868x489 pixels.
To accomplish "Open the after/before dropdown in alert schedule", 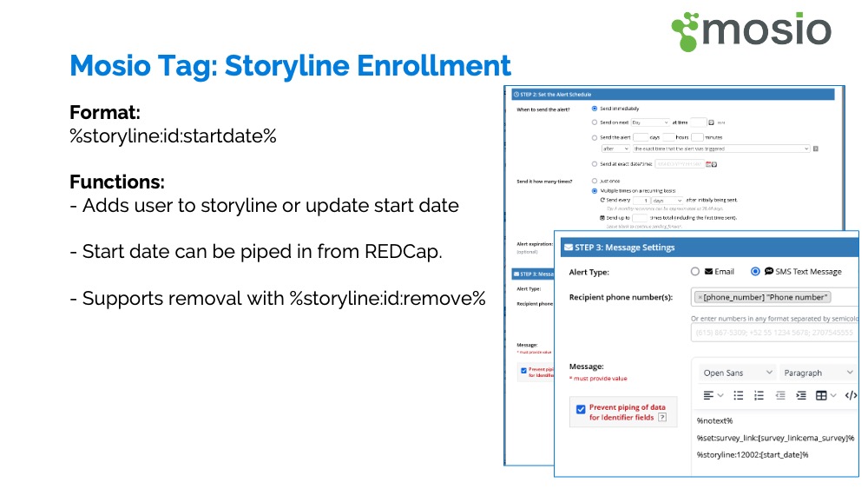I will point(615,149).
